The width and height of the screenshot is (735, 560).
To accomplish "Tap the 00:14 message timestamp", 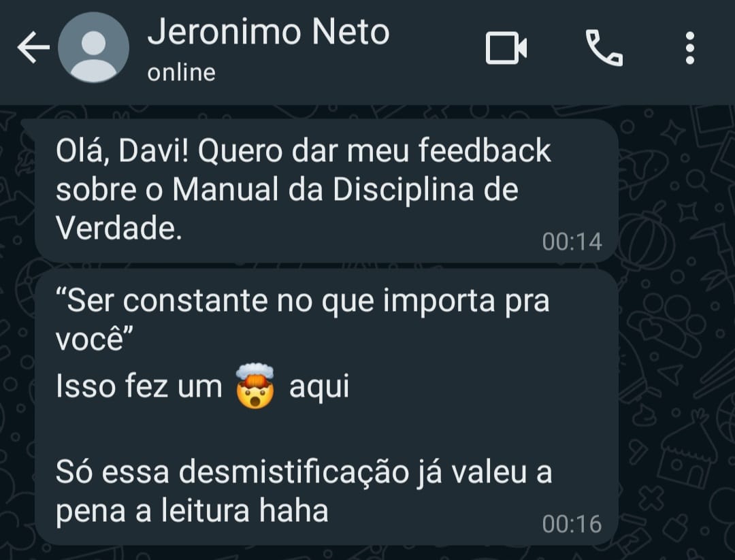I will [x=572, y=242].
